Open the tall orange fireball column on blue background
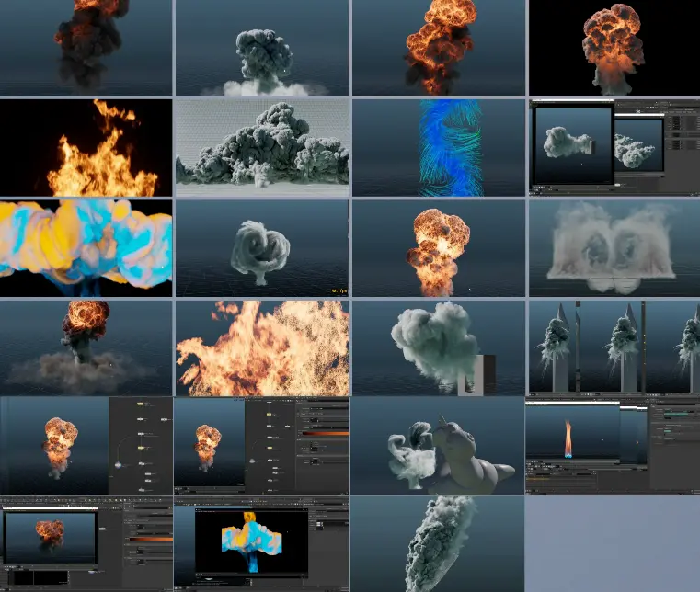The image size is (700, 592). point(439,47)
